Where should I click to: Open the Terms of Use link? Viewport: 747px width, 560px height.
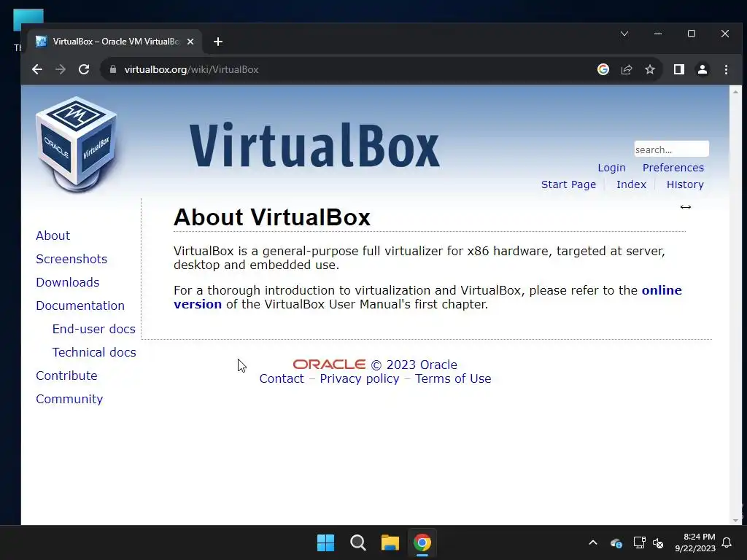coord(453,378)
